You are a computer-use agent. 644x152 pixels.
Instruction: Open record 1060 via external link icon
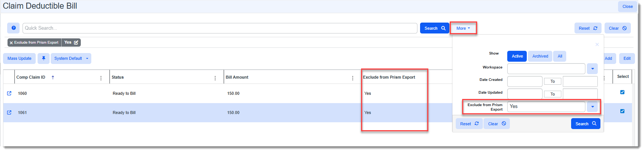point(9,93)
